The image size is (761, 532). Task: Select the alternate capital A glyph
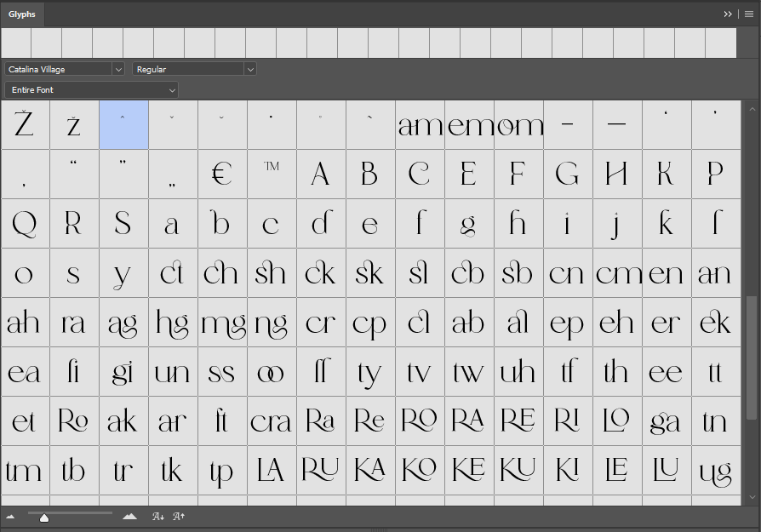tap(321, 174)
